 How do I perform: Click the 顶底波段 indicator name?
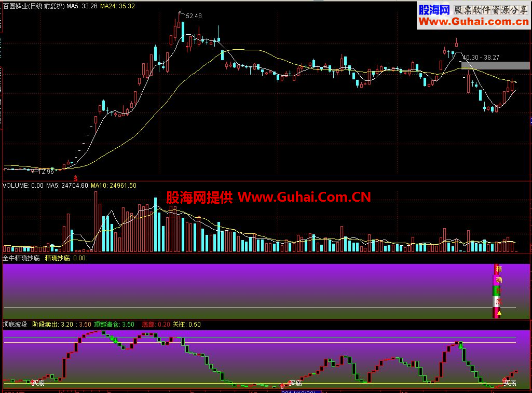15,325
